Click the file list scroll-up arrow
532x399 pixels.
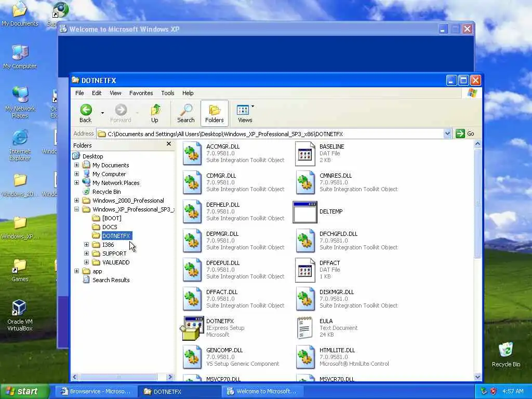click(x=477, y=144)
